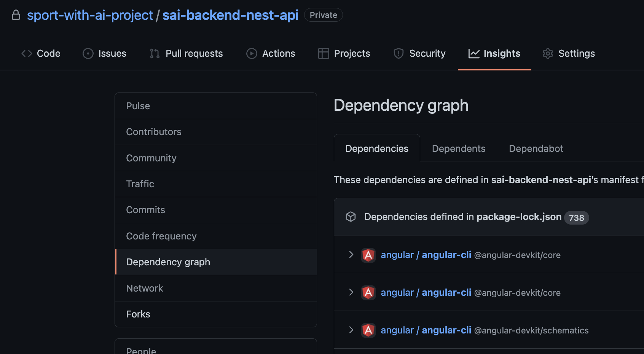
Task: Click the Code angle-brackets icon
Action: click(x=27, y=53)
